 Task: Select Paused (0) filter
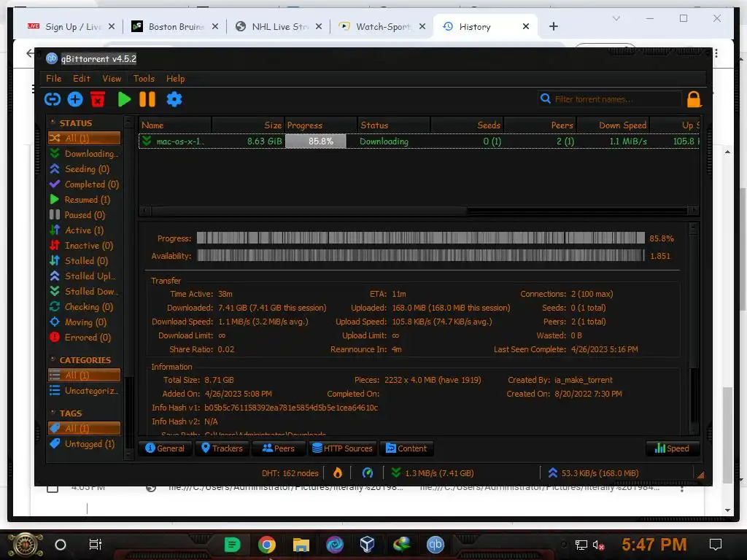84,215
